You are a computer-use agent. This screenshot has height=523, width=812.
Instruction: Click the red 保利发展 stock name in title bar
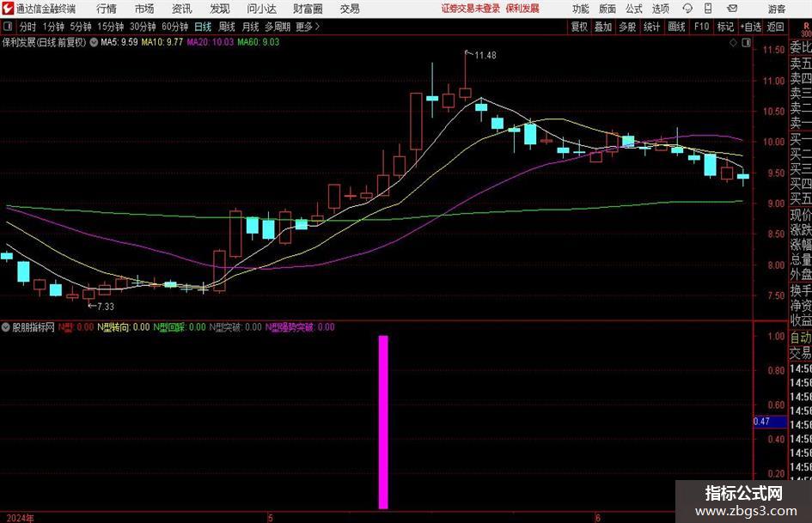click(x=522, y=9)
